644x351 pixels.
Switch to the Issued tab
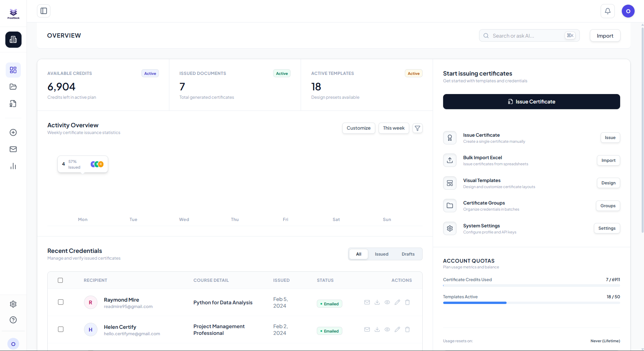pos(382,254)
